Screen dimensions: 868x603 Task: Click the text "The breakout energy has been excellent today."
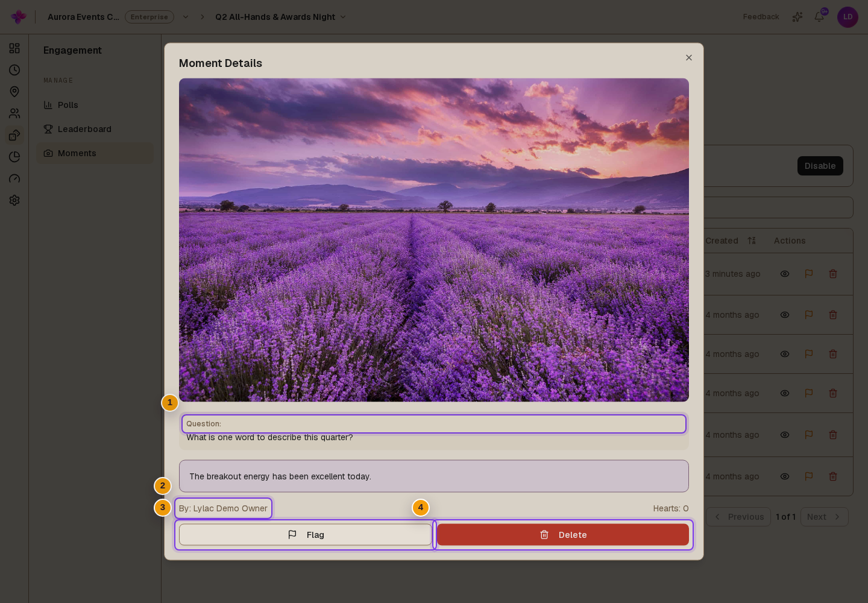click(x=280, y=476)
